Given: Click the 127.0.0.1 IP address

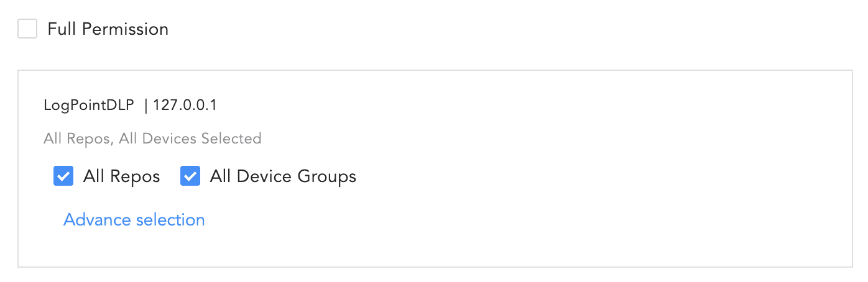Looking at the screenshot, I should point(185,105).
